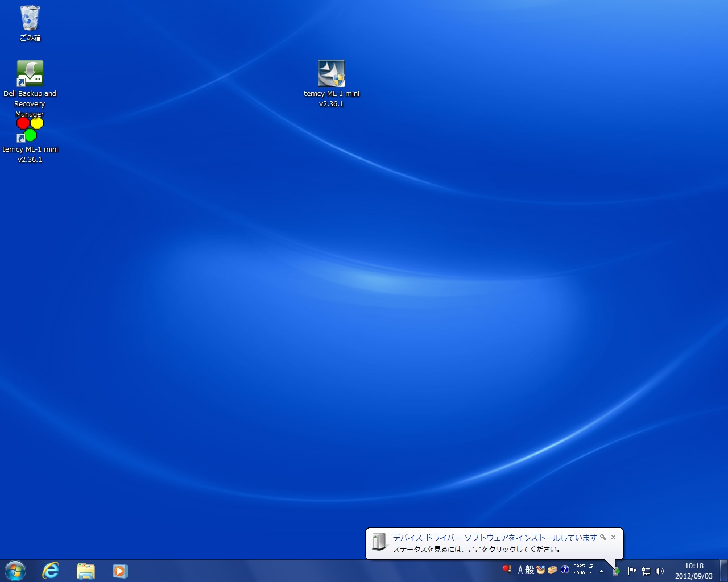Launch Windows Media Player from the taskbar
Viewport: 728px width, 582px height.
point(120,571)
